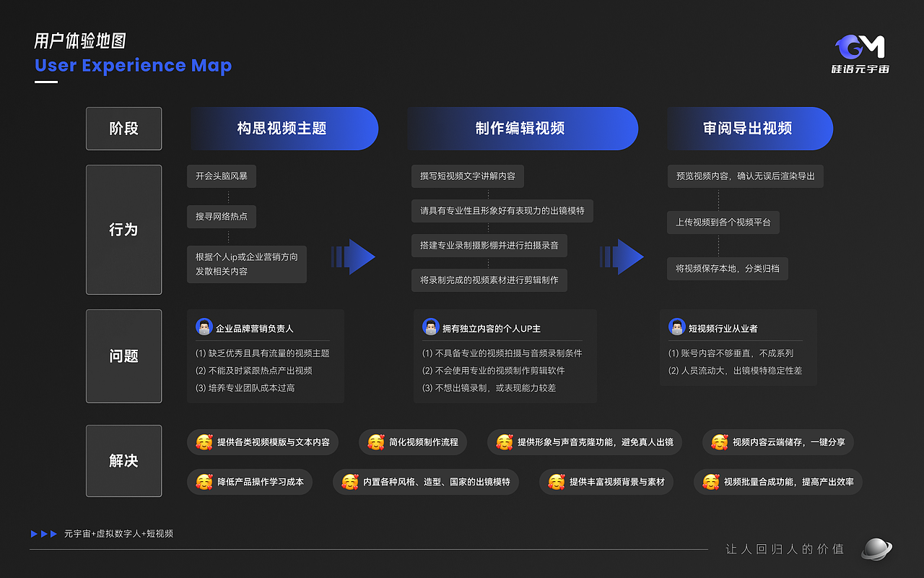Click the text 短视频行业从业者
The height and width of the screenshot is (578, 924).
(723, 329)
